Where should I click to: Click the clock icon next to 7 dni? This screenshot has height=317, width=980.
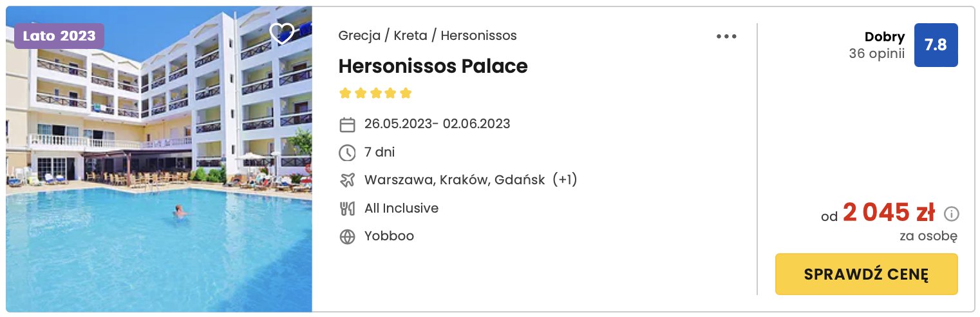[x=347, y=153]
